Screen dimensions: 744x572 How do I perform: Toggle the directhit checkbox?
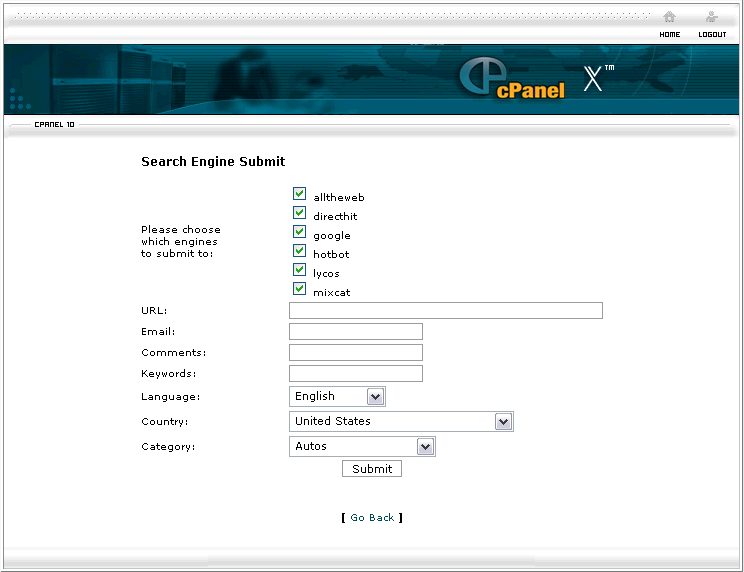click(x=299, y=213)
